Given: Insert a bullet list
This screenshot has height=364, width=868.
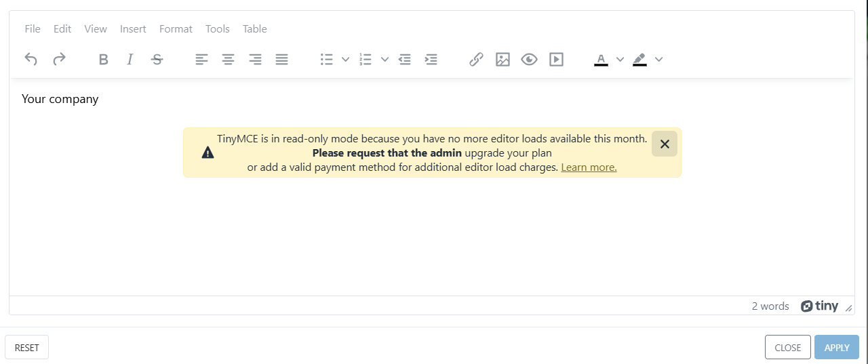Looking at the screenshot, I should (x=327, y=59).
